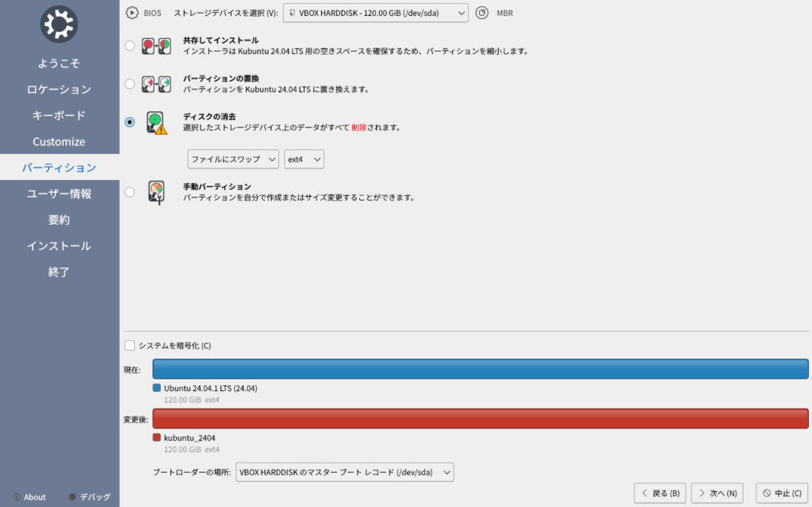This screenshot has height=507, width=812.
Task: Open the キーボード step in sidebar
Action: [59, 116]
